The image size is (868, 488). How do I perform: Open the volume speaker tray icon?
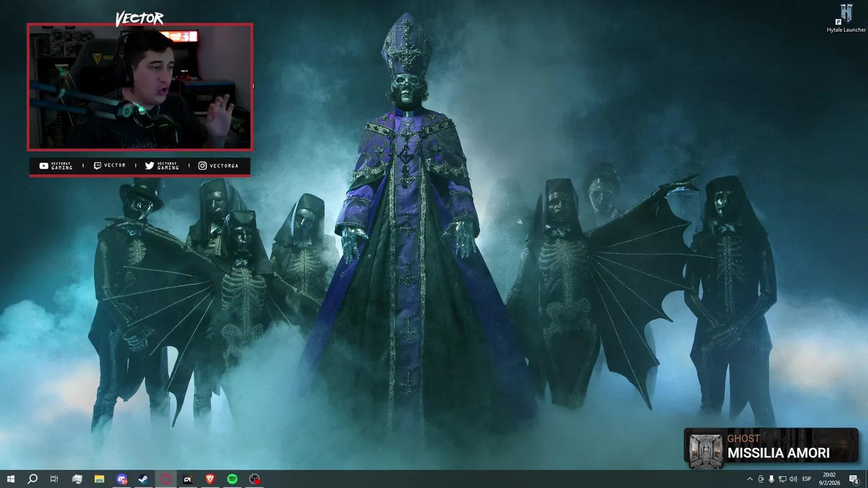(793, 479)
